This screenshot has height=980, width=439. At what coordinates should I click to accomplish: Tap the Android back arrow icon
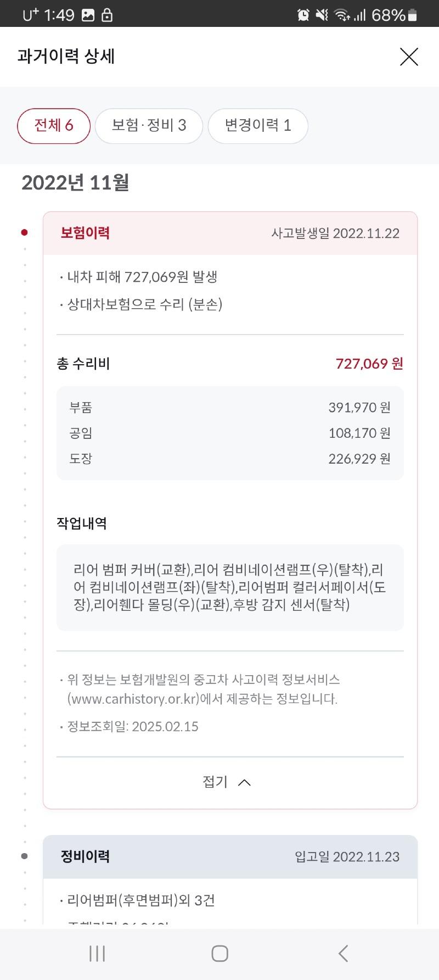[x=343, y=953]
